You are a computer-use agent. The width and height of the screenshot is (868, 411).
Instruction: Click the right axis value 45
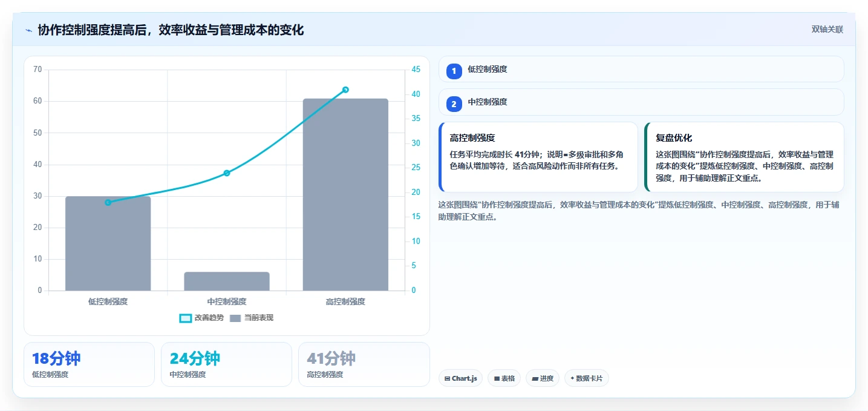point(416,70)
